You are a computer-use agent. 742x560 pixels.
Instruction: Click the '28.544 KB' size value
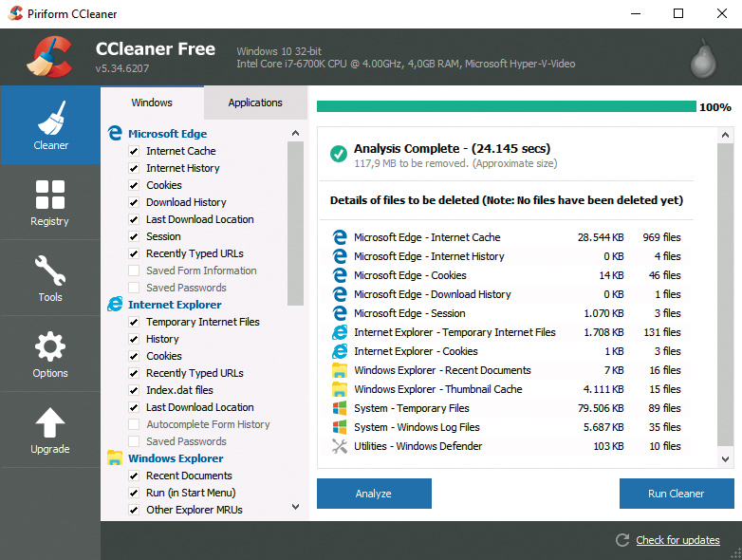[601, 237]
